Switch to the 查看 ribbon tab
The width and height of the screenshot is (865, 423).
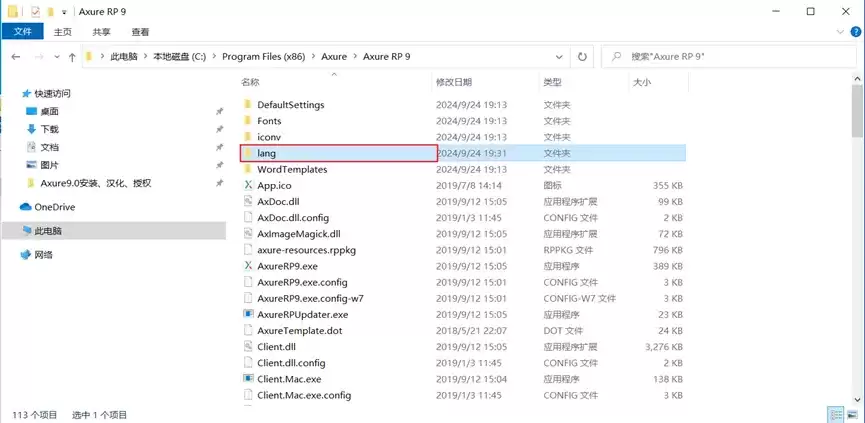[x=140, y=32]
